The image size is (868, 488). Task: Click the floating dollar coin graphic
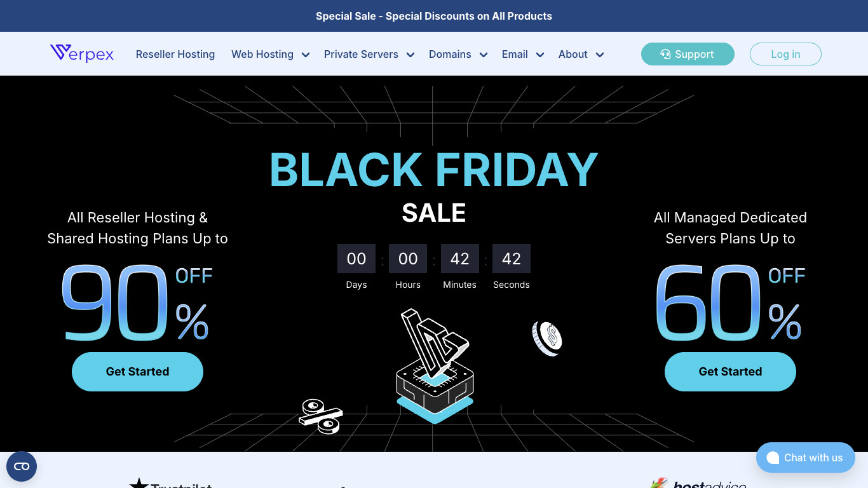pyautogui.click(x=547, y=338)
